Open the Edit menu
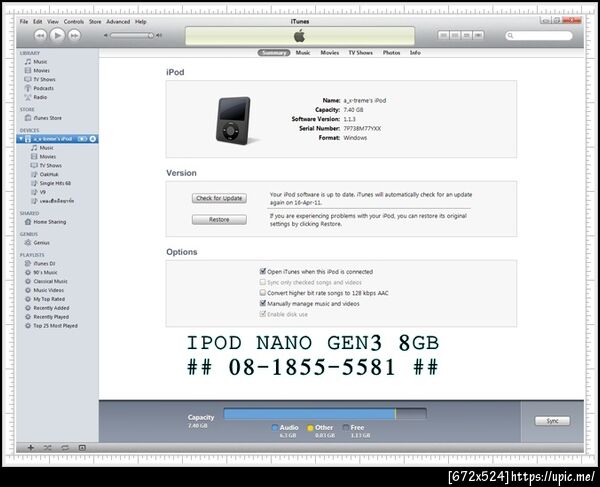 pos(38,21)
